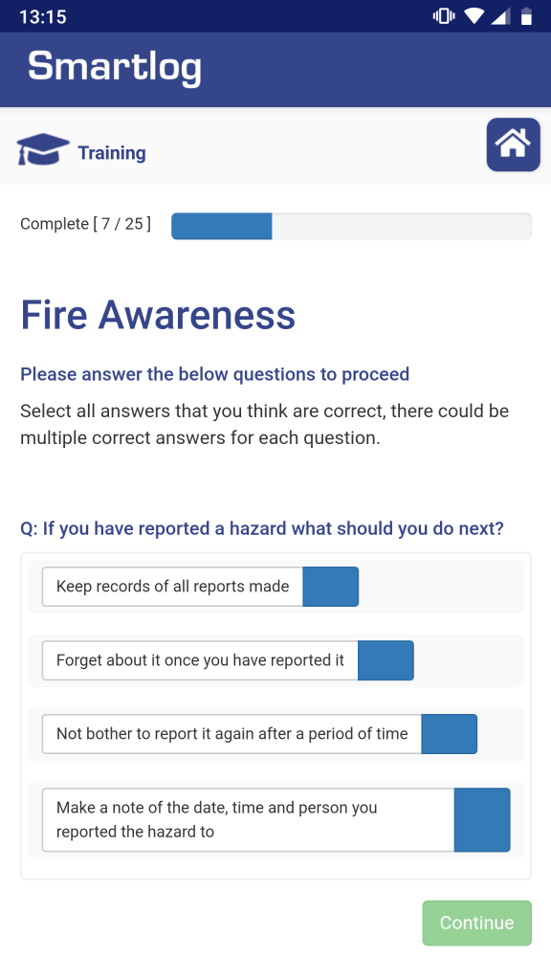
Task: Click the answer text 'Keep records of all reports made'
Action: click(x=170, y=586)
